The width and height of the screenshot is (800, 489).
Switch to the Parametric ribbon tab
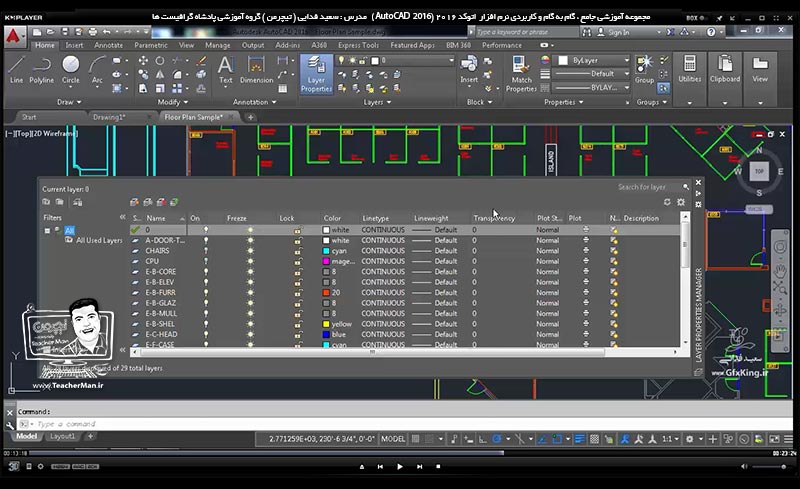tap(151, 45)
